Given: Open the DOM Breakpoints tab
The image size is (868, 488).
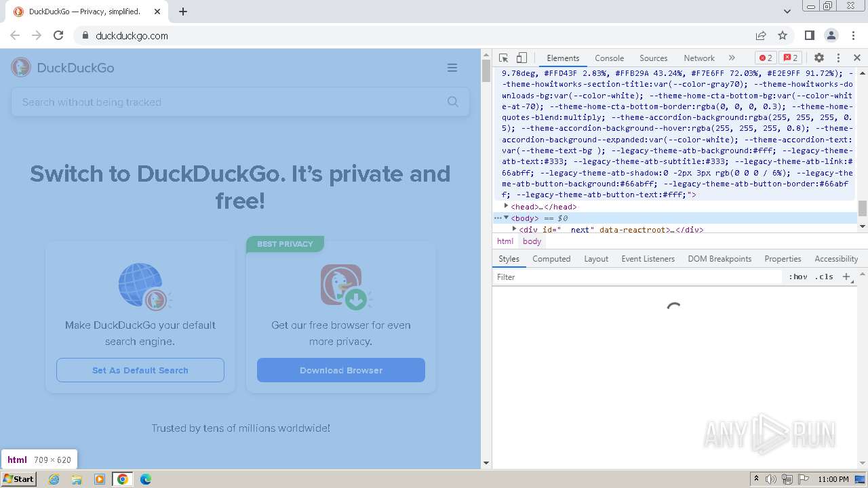Looking at the screenshot, I should (719, 259).
